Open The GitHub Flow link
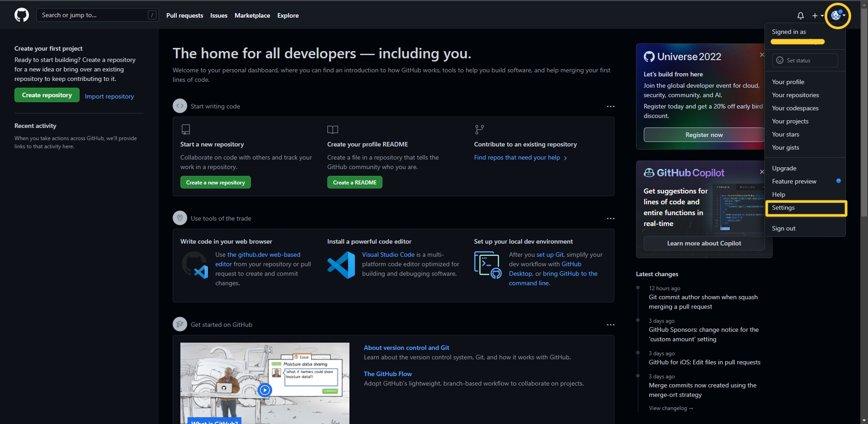868x424 pixels. pyautogui.click(x=388, y=374)
